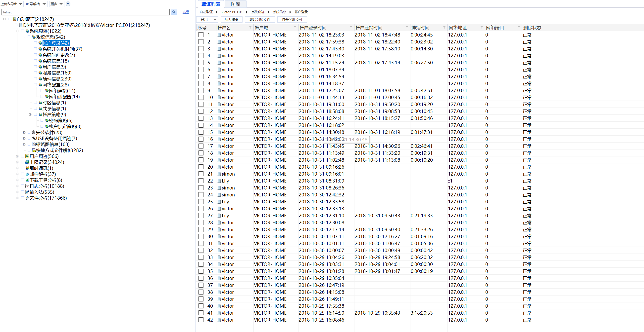Viewport: 644px width, 332px height.
Task: Click the 邮件解析 icon in tree
Action: click(x=27, y=174)
